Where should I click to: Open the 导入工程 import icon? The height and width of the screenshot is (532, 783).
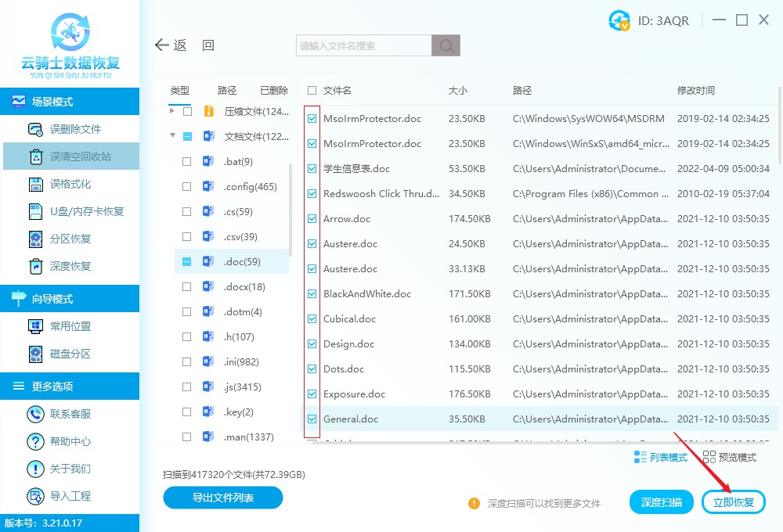pyautogui.click(x=35, y=496)
